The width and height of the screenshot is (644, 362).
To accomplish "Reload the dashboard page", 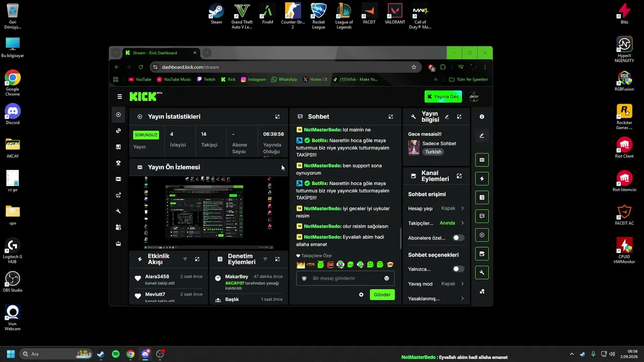I will coord(141,67).
